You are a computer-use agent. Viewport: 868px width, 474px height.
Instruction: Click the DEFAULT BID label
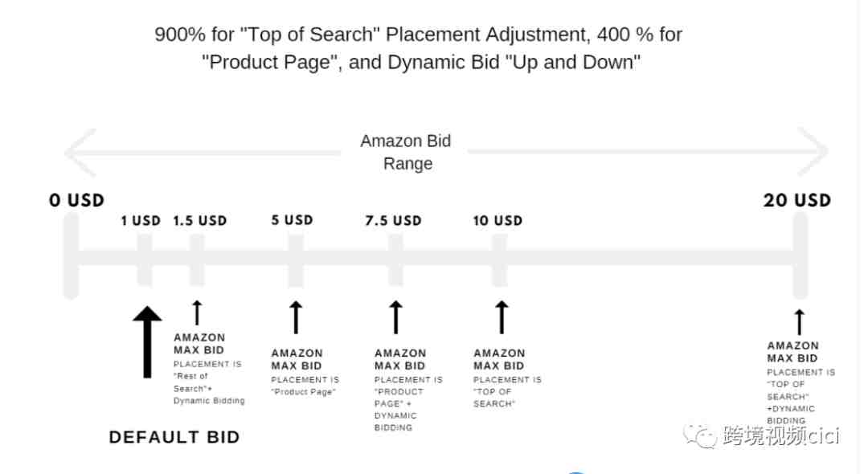(174, 437)
